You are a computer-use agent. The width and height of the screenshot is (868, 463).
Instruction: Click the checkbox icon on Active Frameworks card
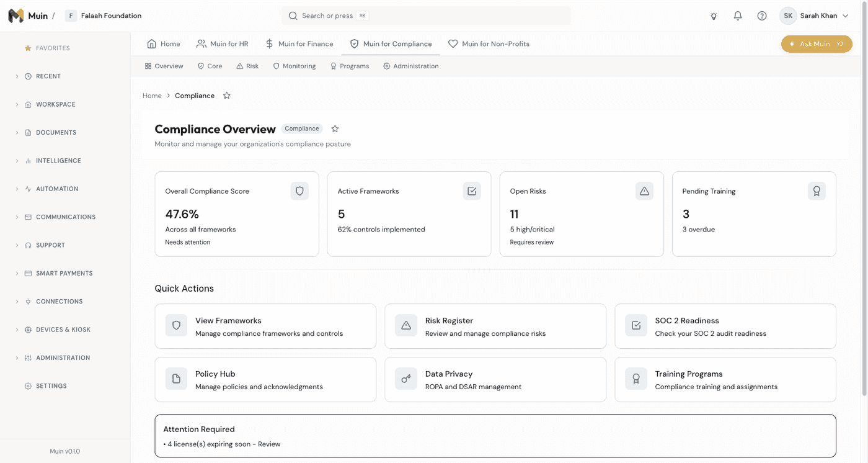[x=472, y=191]
